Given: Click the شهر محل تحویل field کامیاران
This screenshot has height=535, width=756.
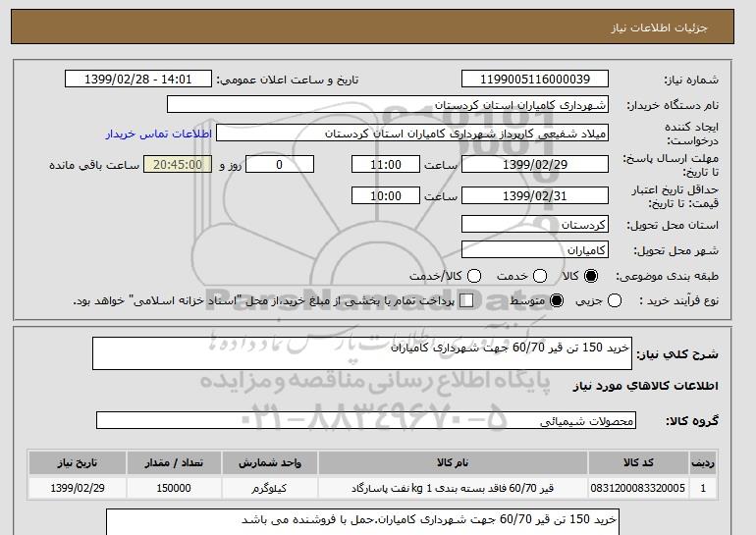Looking at the screenshot, I should [x=535, y=249].
